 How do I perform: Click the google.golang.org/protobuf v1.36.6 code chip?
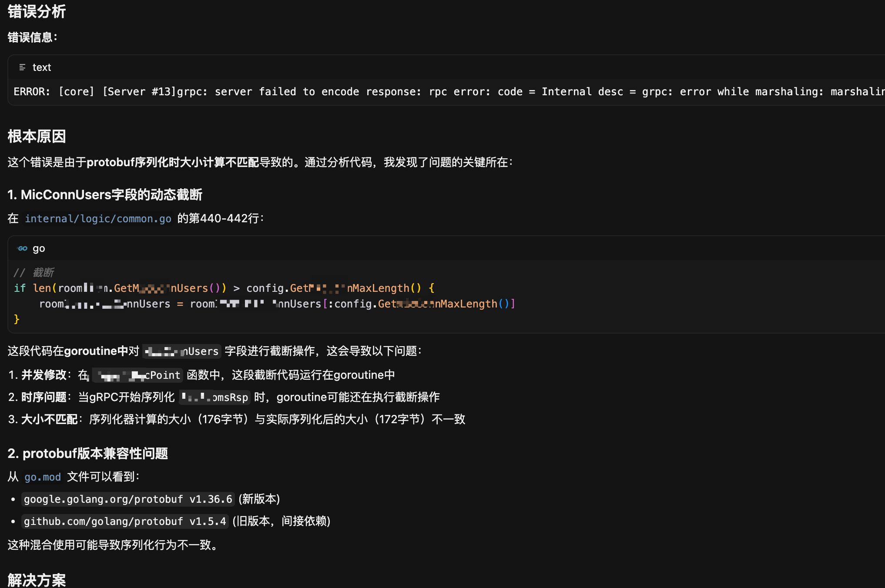click(128, 499)
